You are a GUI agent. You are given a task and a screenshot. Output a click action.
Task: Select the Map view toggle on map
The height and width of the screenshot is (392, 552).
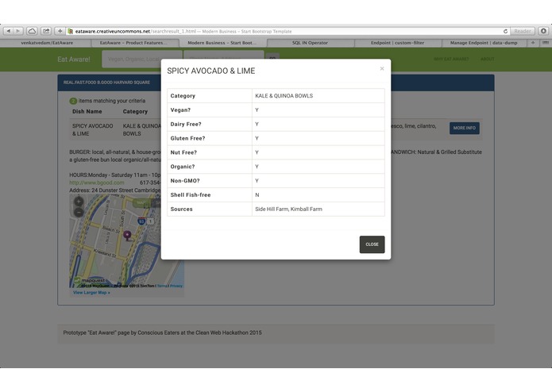click(141, 203)
